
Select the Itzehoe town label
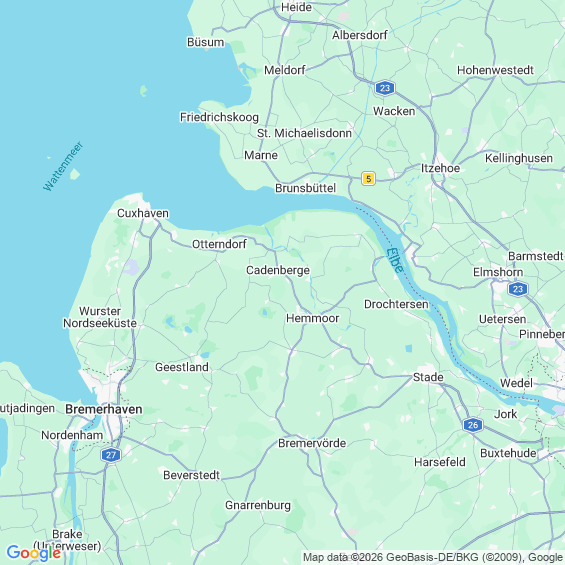tap(440, 168)
